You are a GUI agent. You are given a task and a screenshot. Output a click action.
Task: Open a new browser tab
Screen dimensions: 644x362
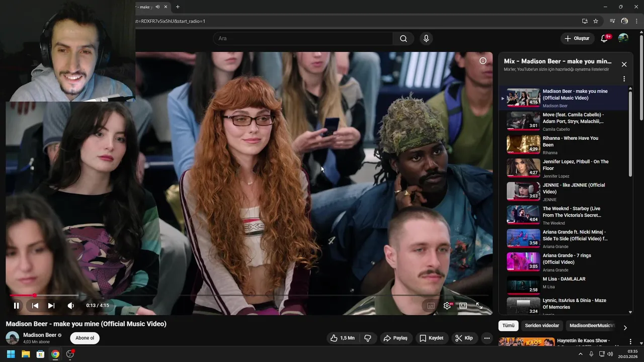click(x=178, y=7)
